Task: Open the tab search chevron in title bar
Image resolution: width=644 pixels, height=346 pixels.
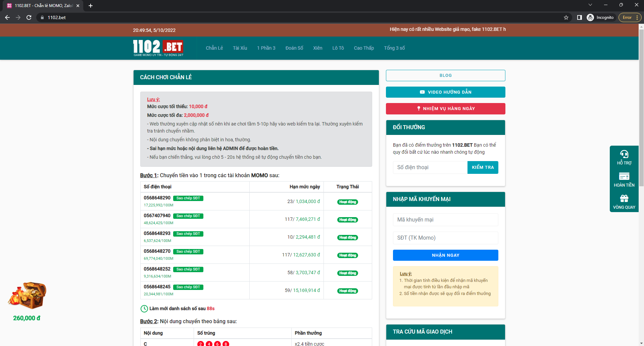Action: 590,5
